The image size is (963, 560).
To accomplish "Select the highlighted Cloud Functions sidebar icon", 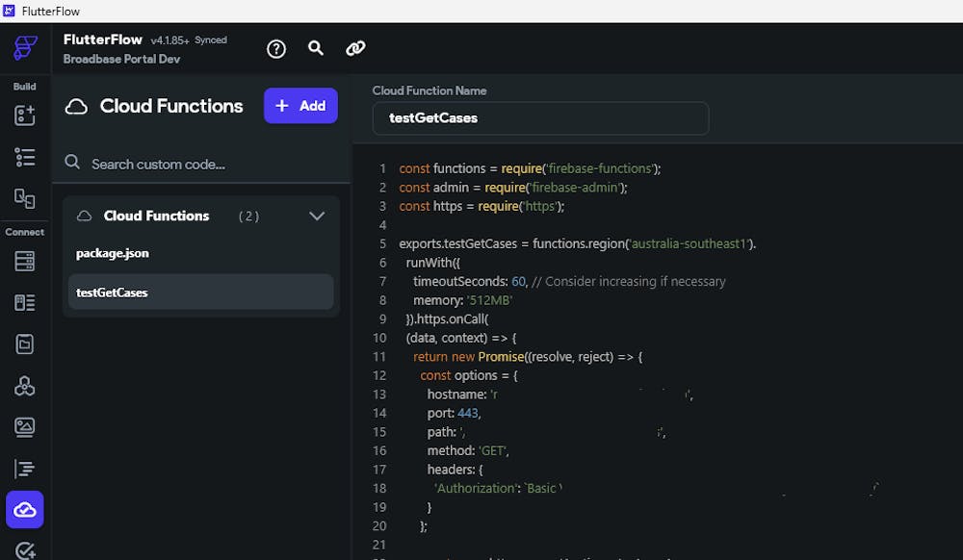I will click(25, 510).
